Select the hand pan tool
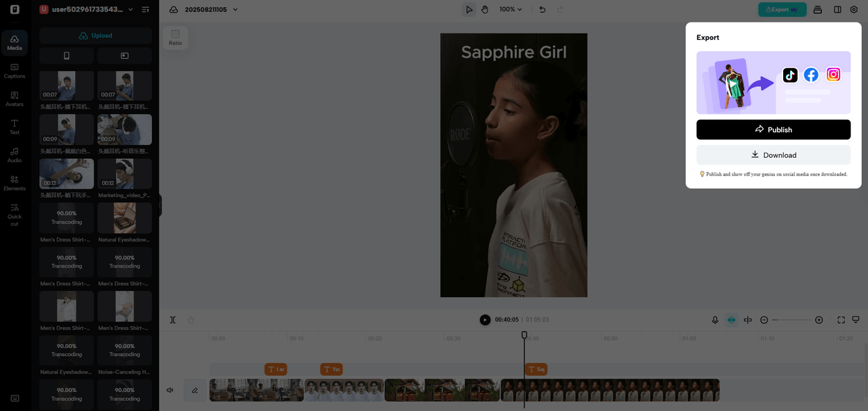 (x=485, y=9)
